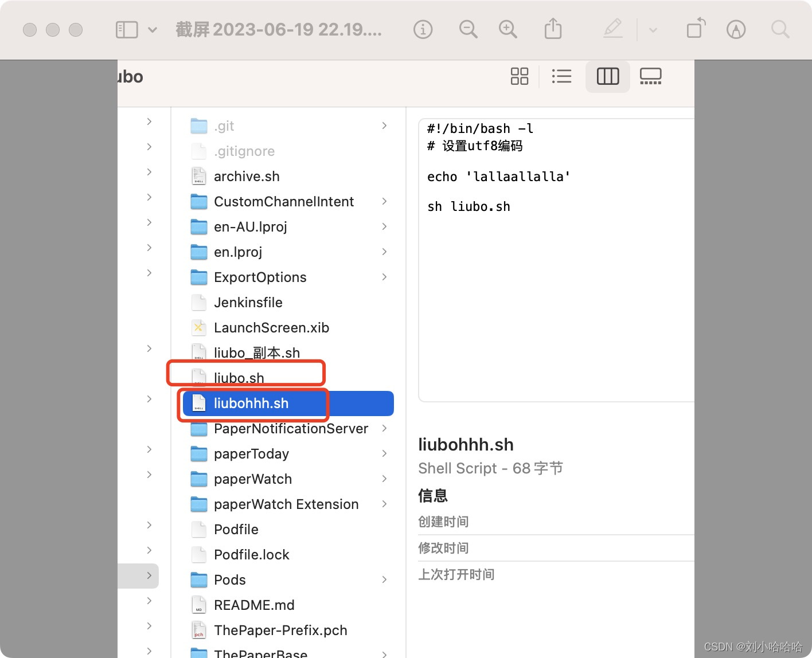Image resolution: width=812 pixels, height=658 pixels.
Task: Switch Finder to gallery view
Action: pos(651,76)
